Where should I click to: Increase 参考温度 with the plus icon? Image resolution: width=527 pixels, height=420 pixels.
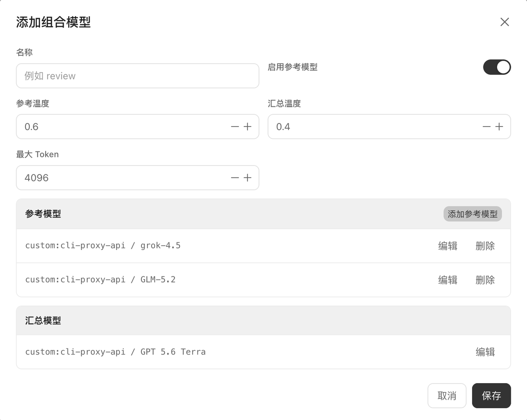point(247,127)
